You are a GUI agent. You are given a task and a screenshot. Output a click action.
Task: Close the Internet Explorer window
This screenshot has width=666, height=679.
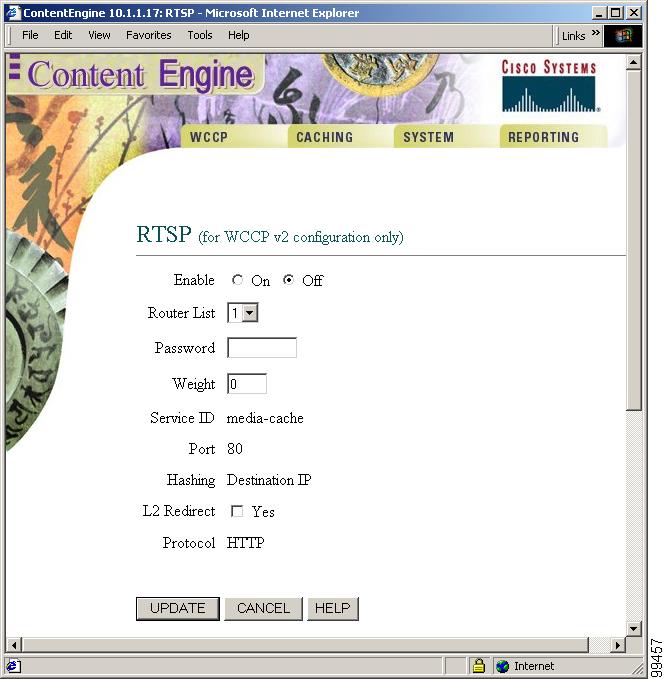point(634,13)
